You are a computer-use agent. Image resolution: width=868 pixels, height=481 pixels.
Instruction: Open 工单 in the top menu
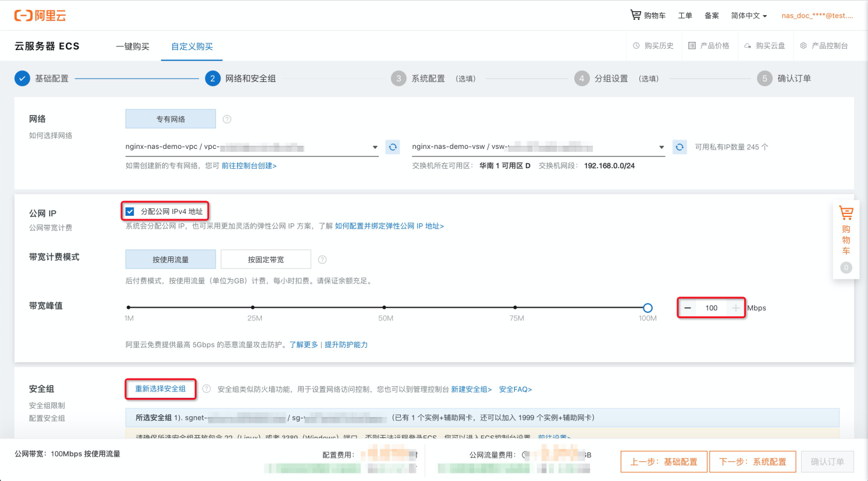(685, 16)
